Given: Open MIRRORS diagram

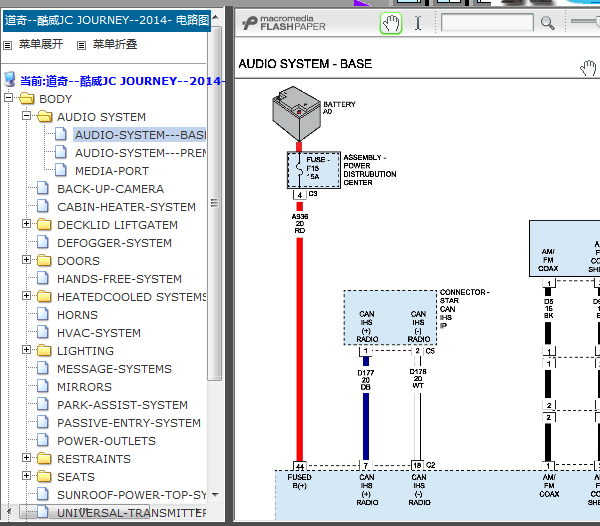Looking at the screenshot, I should 84,387.
